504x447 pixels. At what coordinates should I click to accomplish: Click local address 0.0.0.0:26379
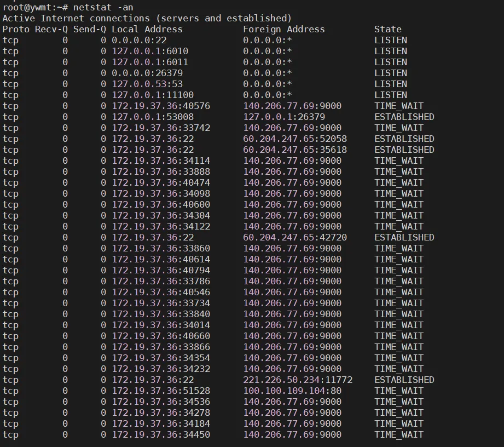point(147,73)
